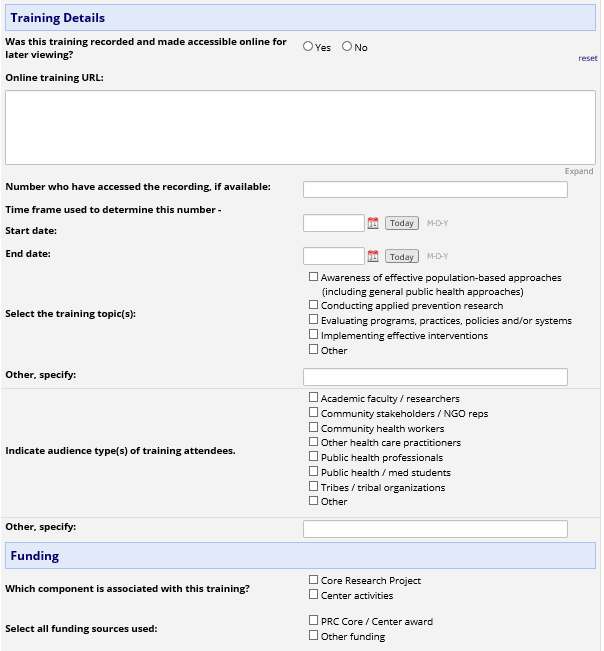Focus the number who accessed recording field
Screen dimensions: 604x651
(x=435, y=190)
